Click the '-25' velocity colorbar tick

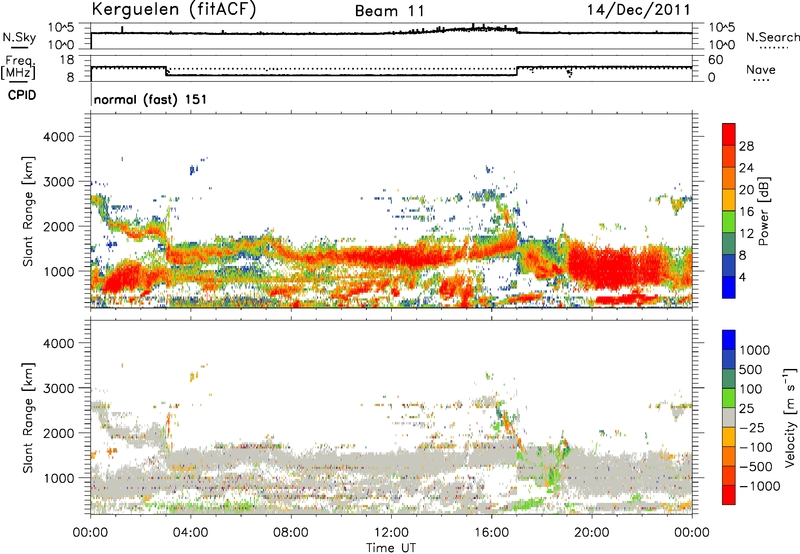point(753,427)
